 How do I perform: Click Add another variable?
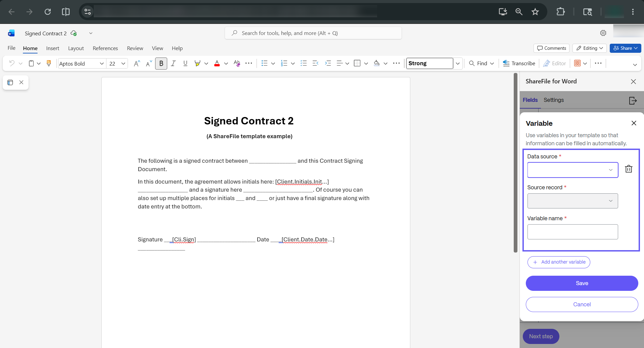pyautogui.click(x=559, y=262)
